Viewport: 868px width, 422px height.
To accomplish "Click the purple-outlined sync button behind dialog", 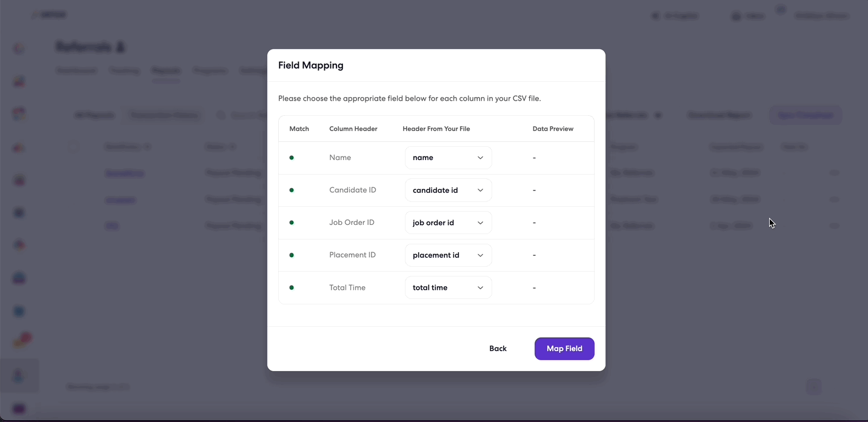I will (805, 115).
